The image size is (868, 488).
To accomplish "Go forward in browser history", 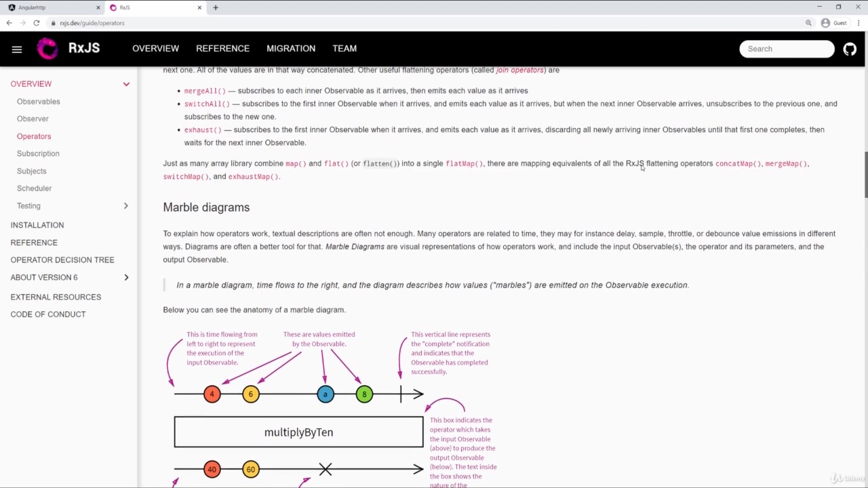I will [x=22, y=23].
